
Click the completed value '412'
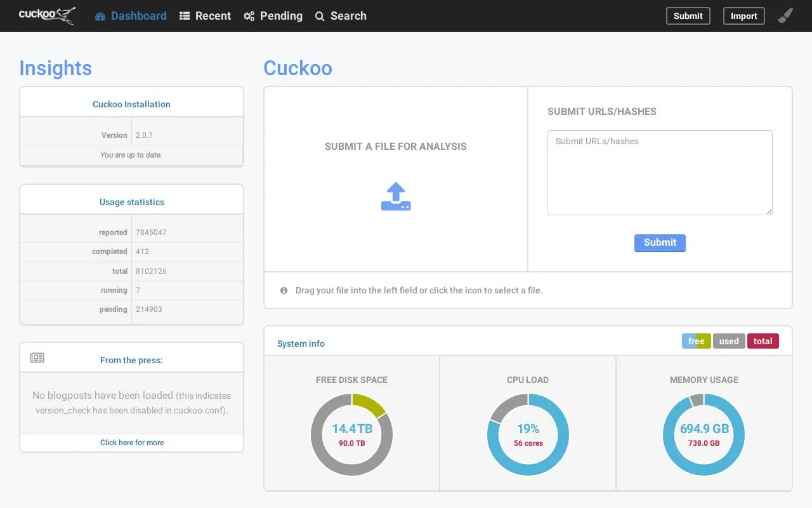(x=142, y=251)
